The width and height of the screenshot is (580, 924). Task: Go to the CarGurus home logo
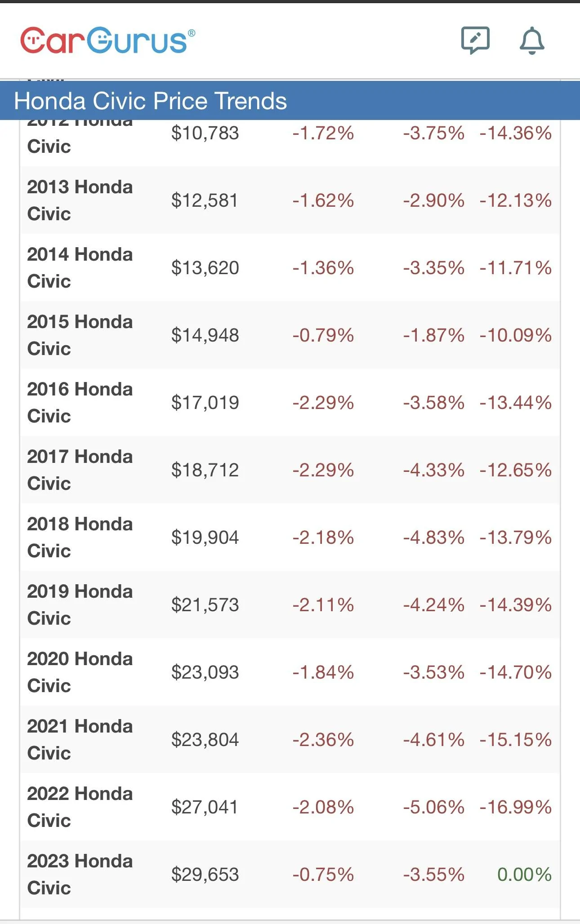108,40
